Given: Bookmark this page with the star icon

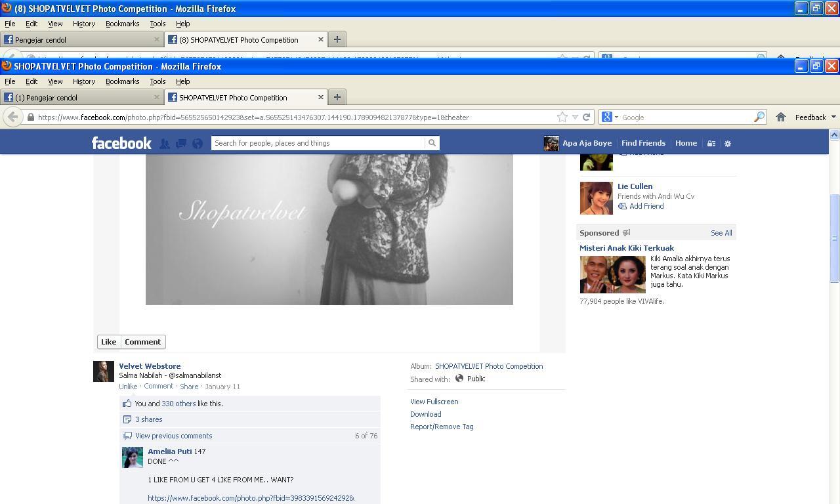Looking at the screenshot, I should (562, 117).
